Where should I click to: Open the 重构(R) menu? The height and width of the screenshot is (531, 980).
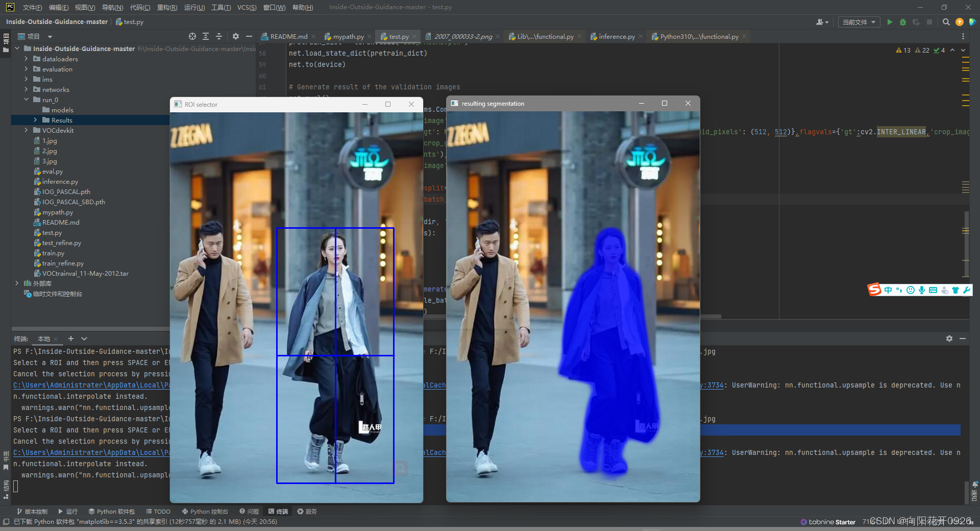click(x=167, y=7)
